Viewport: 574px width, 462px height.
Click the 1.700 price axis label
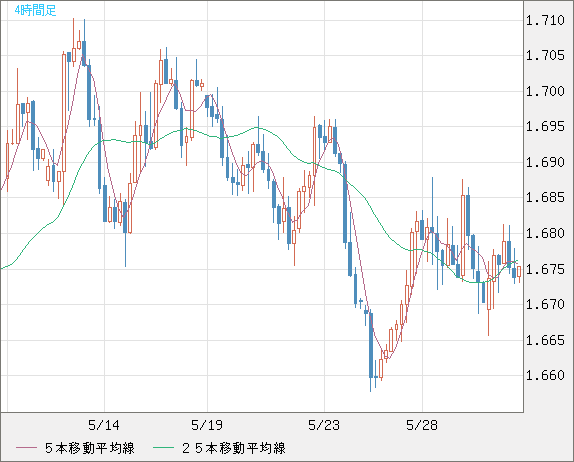[545, 91]
